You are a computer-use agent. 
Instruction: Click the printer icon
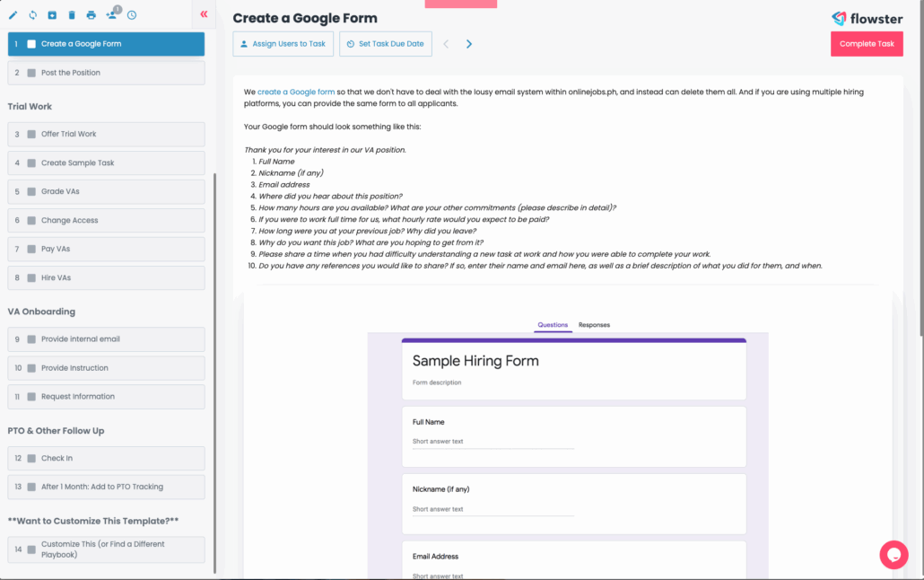pyautogui.click(x=92, y=15)
